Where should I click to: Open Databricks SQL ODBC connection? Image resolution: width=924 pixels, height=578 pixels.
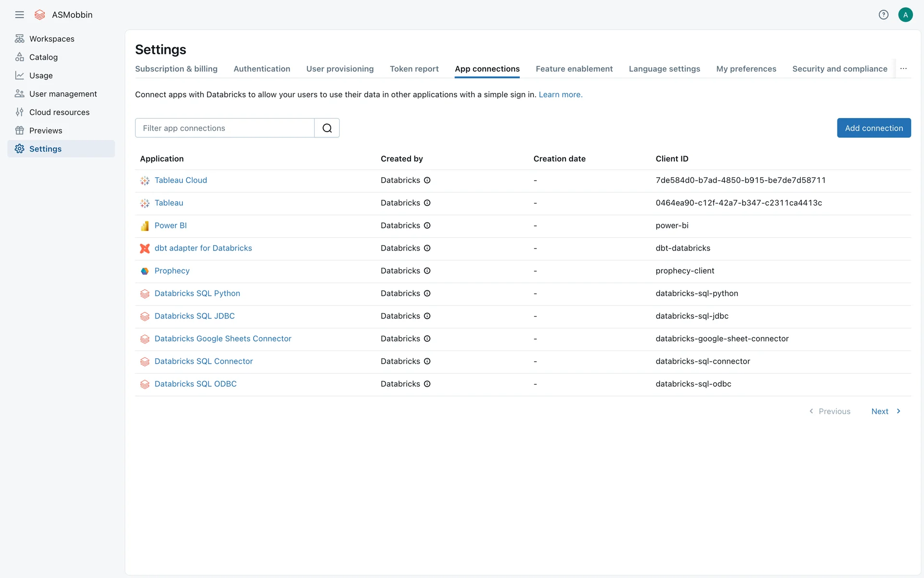tap(195, 384)
